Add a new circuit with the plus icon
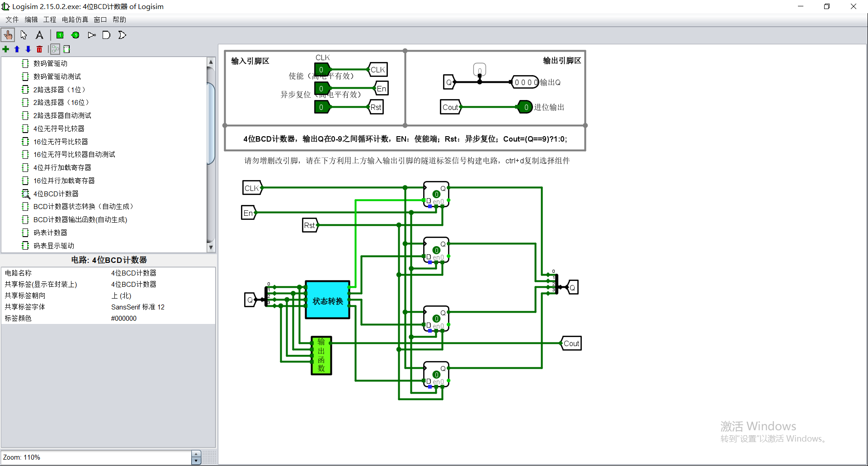This screenshot has height=466, width=868. pos(6,49)
